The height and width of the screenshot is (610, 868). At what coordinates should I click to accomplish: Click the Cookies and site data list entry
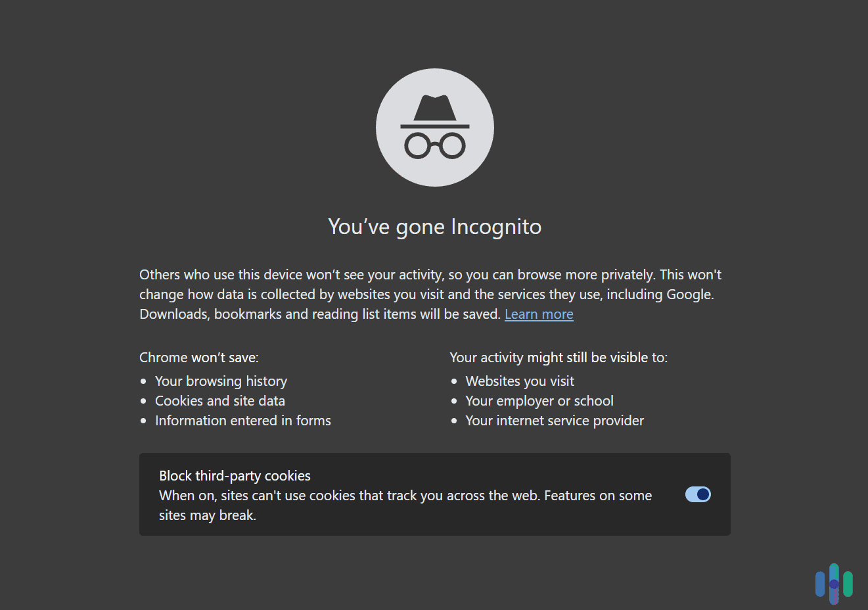219,400
